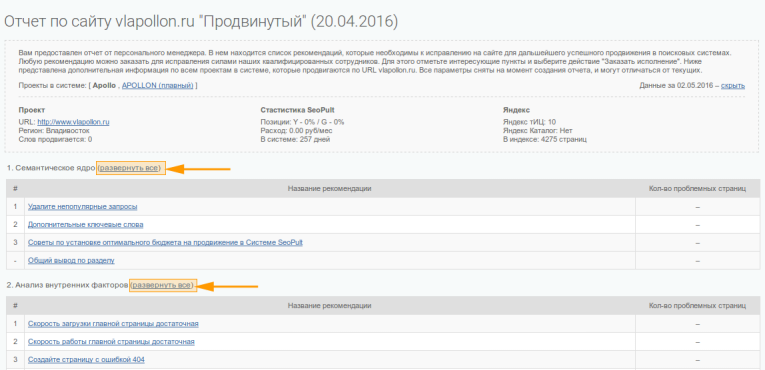Click Позиции: Y - 0% / G - 0%

pos(302,122)
